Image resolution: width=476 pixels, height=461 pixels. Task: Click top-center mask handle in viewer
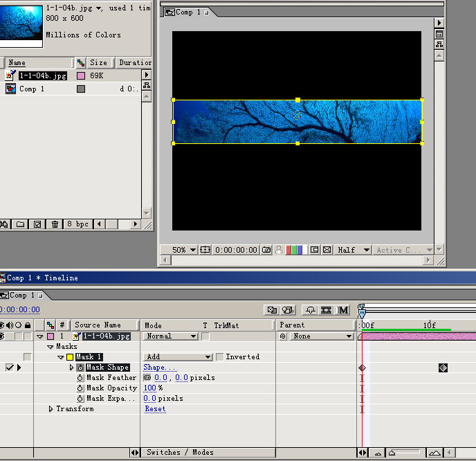tap(297, 100)
